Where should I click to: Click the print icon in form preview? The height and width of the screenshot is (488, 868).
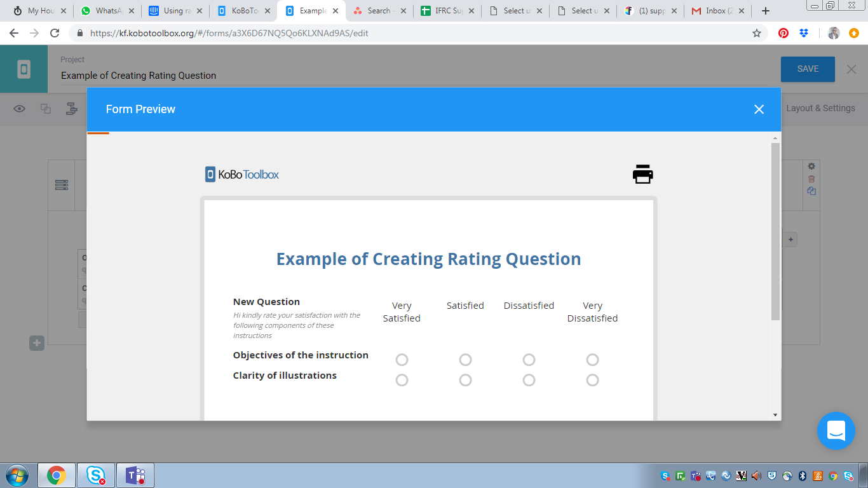click(642, 174)
